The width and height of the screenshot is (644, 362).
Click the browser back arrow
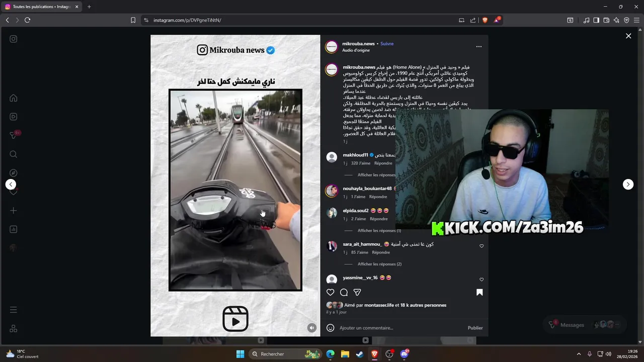7,20
